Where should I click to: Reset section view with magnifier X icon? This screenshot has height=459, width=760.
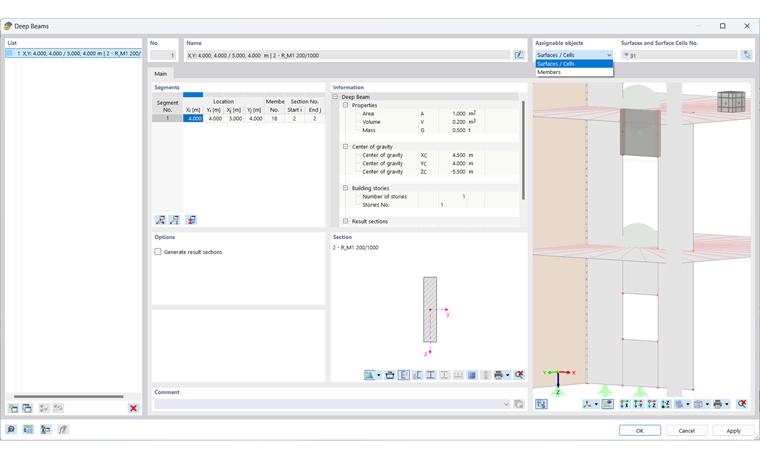coord(519,375)
